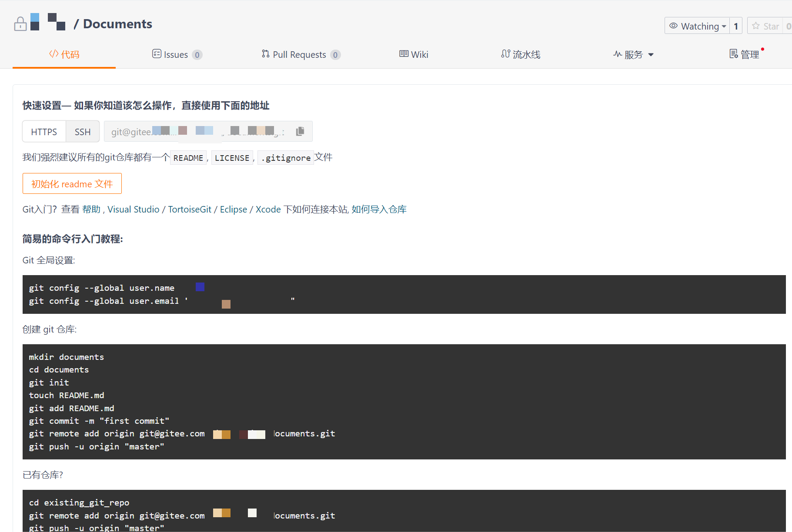Open the 如何导入仓库 link
Viewport: 792px width, 532px height.
tap(379, 209)
